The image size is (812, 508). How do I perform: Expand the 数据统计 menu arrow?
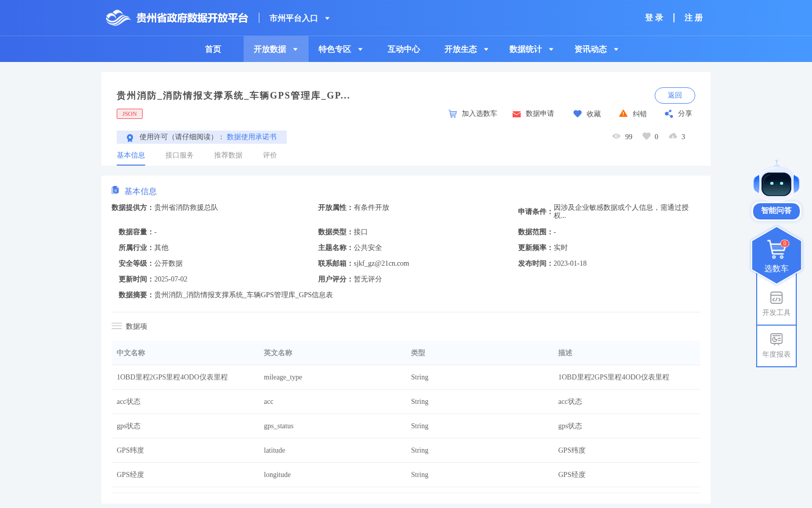551,49
